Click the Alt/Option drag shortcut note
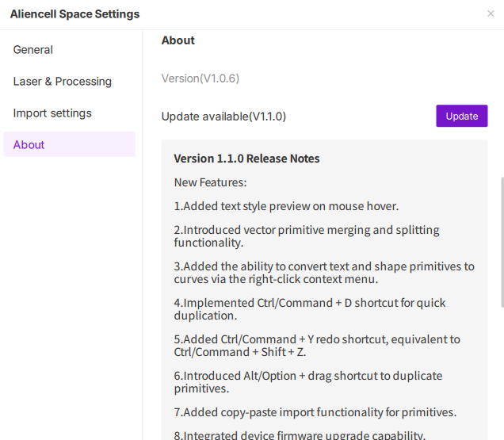The image size is (504, 440). tap(307, 382)
